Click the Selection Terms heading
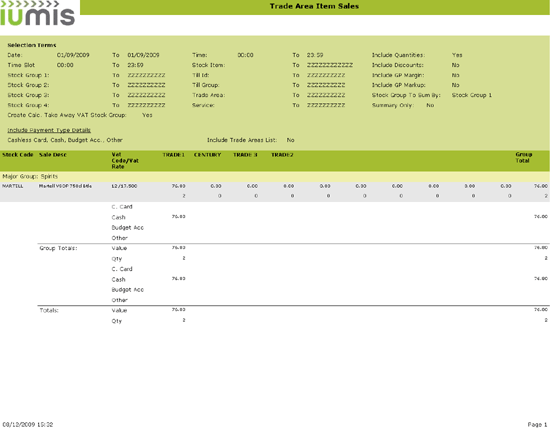 [32, 45]
